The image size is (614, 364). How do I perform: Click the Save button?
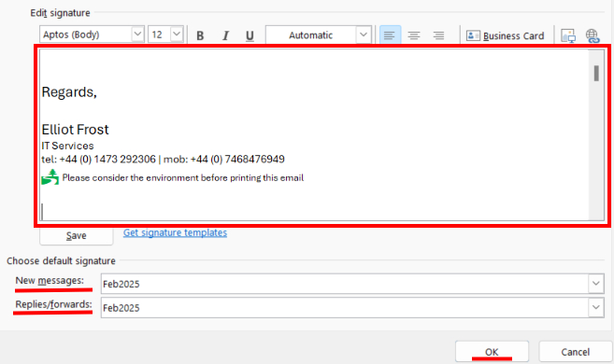tap(77, 236)
